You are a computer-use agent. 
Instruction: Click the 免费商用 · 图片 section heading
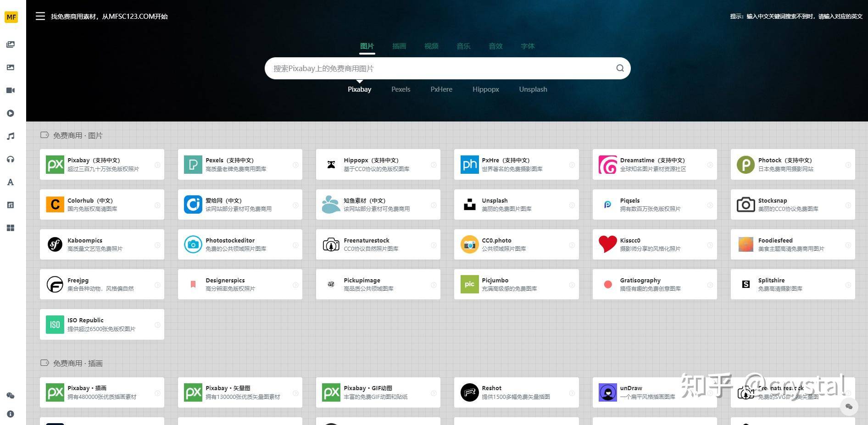[78, 135]
